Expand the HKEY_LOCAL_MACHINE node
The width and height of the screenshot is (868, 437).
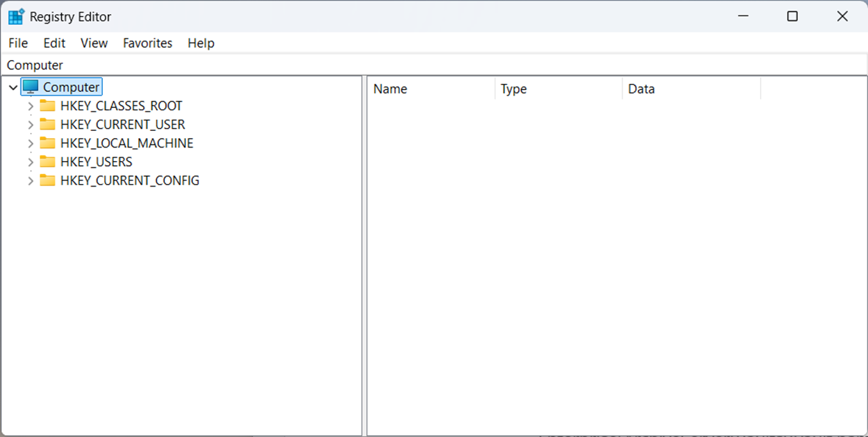coord(30,142)
